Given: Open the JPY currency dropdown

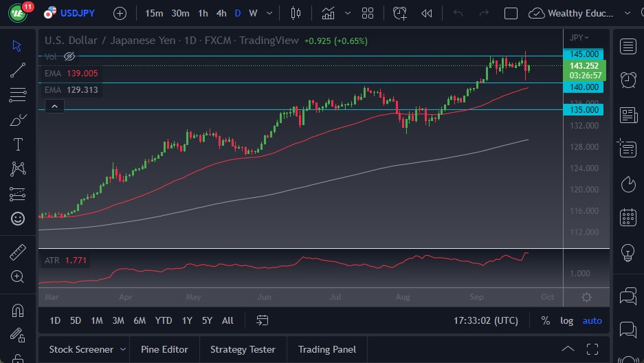Looking at the screenshot, I should pyautogui.click(x=579, y=37).
